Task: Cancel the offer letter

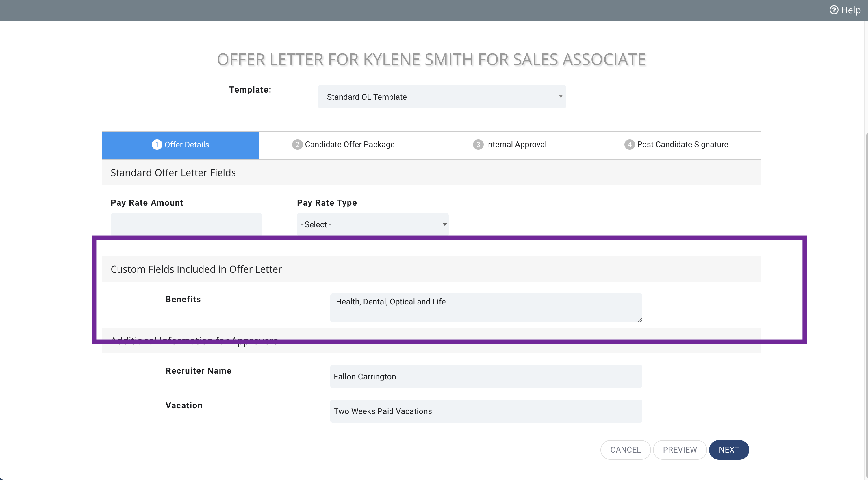Action: [625, 450]
